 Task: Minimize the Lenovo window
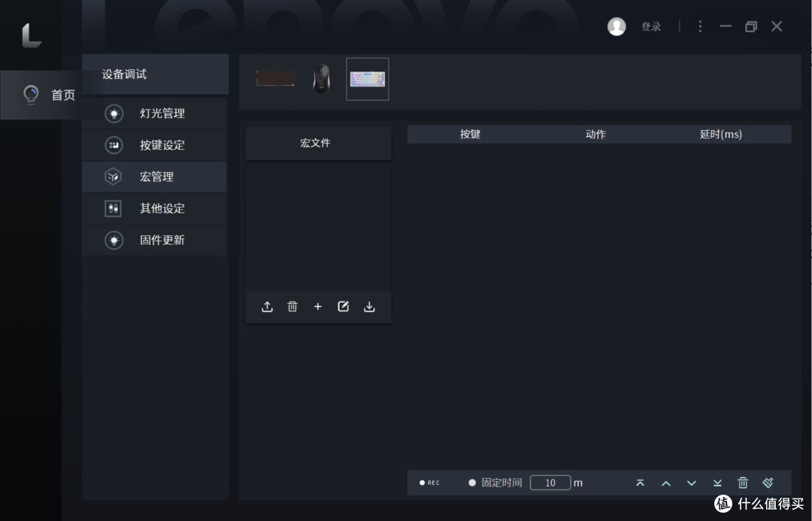726,26
